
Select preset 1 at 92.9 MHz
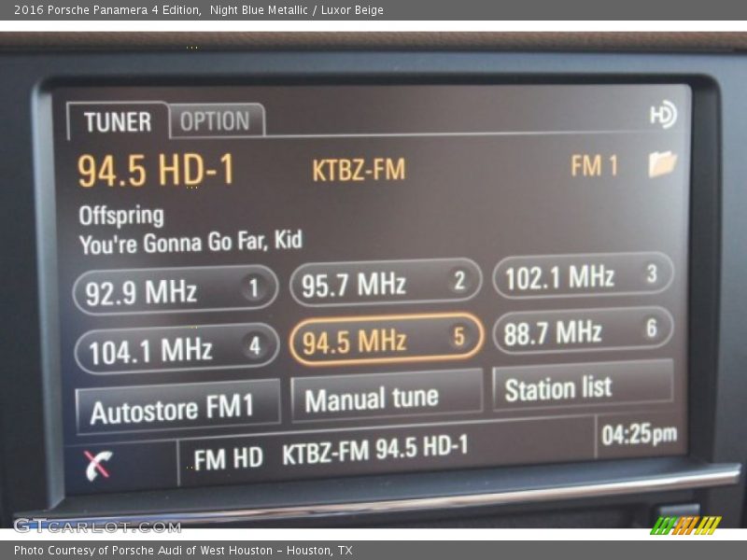tap(176, 290)
